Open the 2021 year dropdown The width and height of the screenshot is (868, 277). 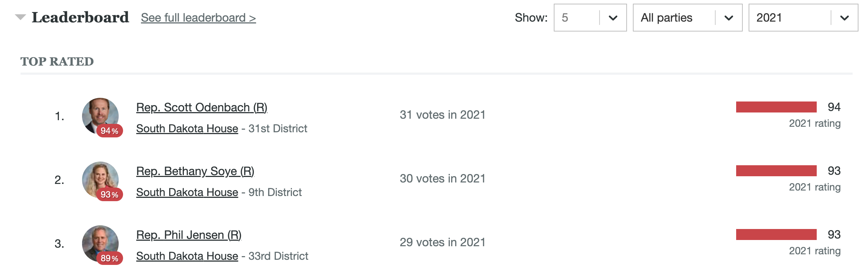pyautogui.click(x=803, y=18)
